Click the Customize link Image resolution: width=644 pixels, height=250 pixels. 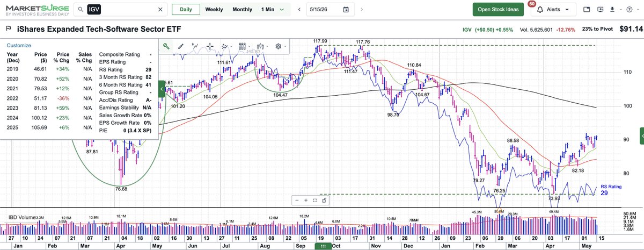tap(19, 46)
